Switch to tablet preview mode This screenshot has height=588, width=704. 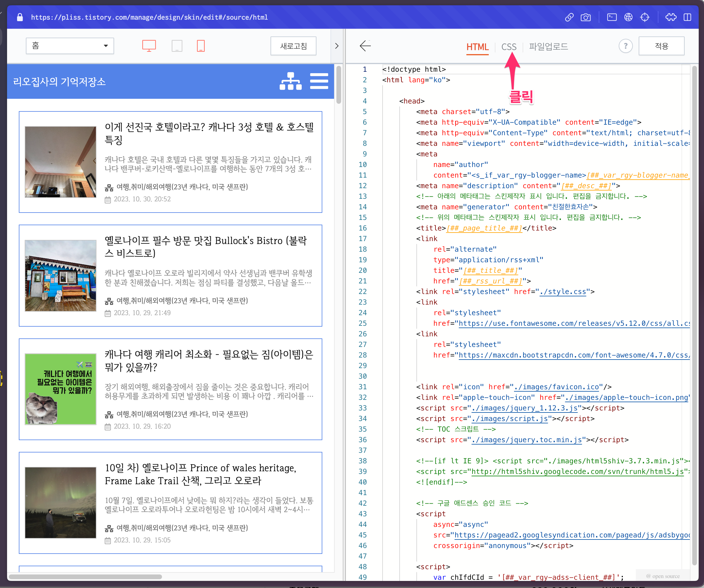177,46
